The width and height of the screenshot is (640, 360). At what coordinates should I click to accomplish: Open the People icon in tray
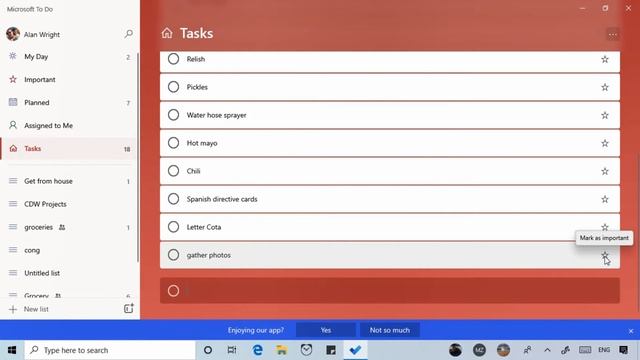(x=527, y=350)
